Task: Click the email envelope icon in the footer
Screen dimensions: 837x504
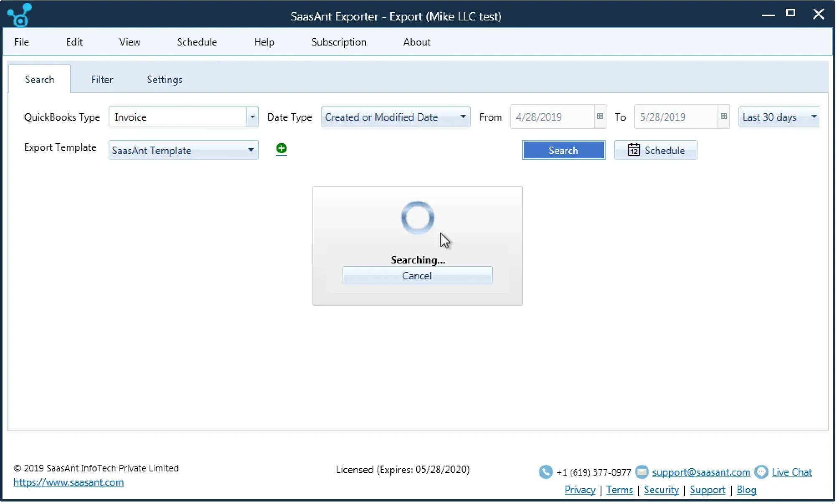Action: point(642,472)
